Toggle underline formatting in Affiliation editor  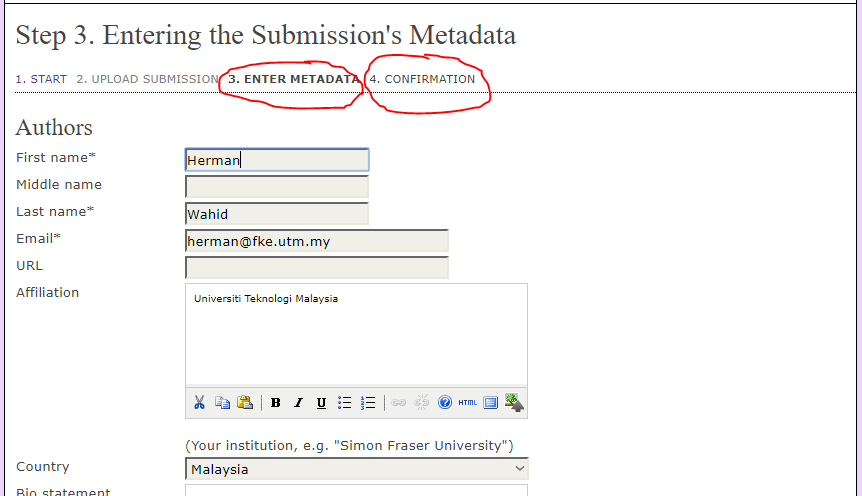coord(321,403)
